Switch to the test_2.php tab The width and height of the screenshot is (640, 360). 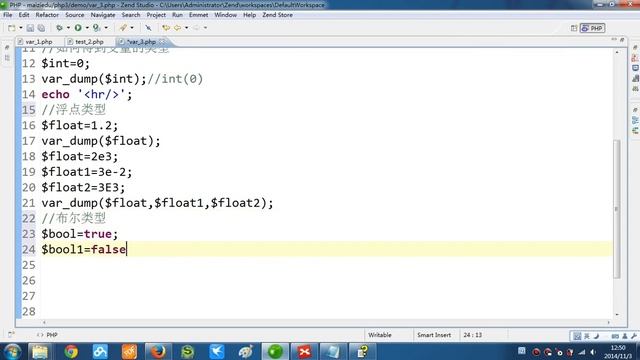pos(89,42)
